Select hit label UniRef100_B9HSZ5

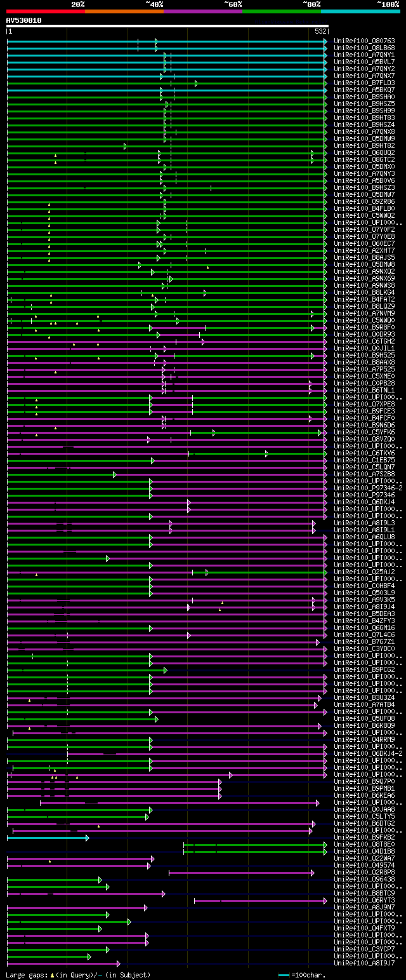[364, 104]
